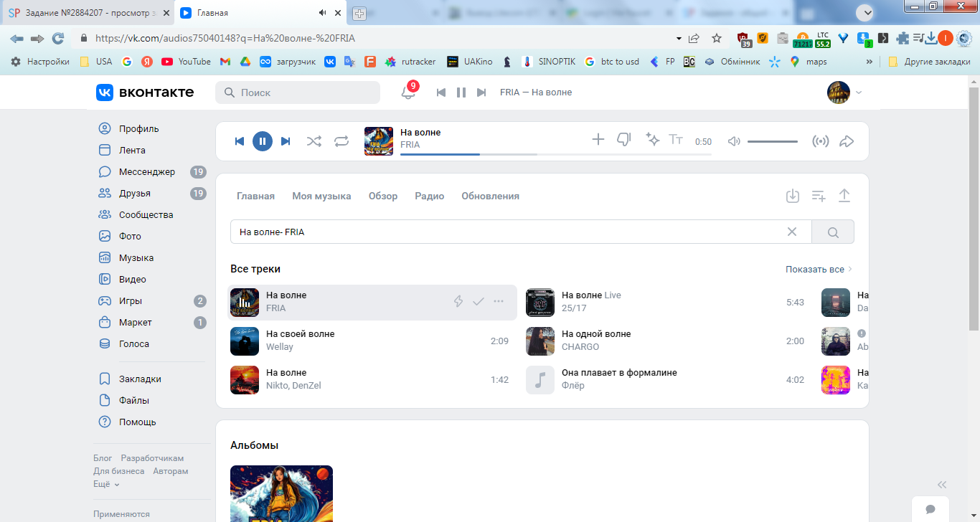Screen dimensions: 980x522
Task: Open Видео in the sidebar
Action: pos(133,280)
